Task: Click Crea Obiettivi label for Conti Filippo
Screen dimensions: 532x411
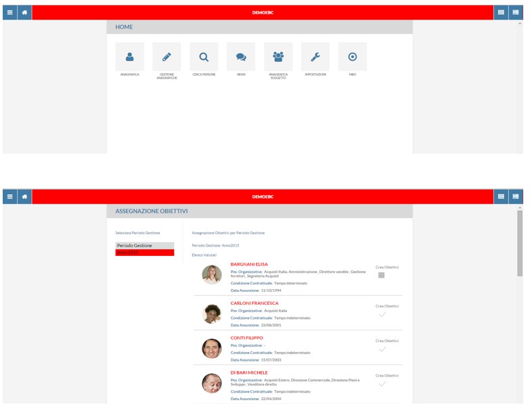Action: pos(386,341)
